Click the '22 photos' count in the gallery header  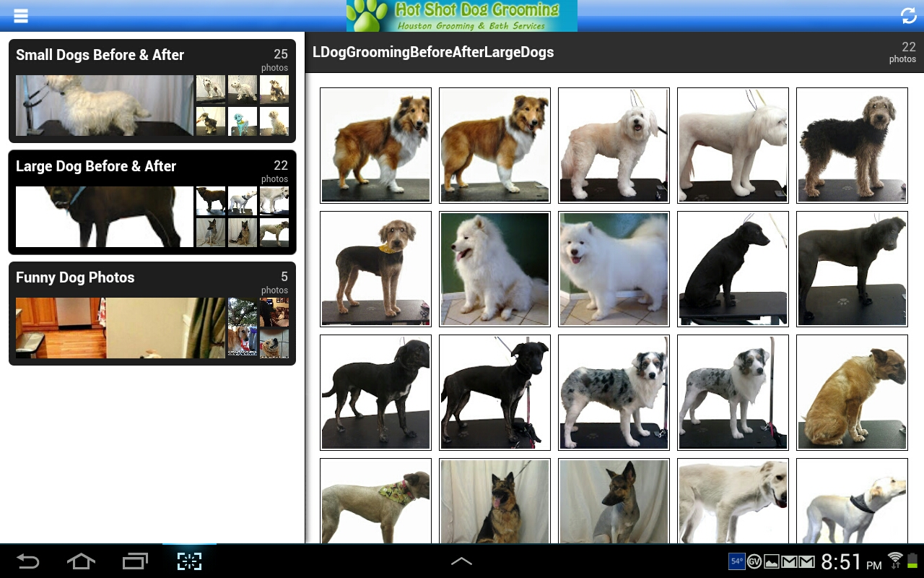point(902,52)
